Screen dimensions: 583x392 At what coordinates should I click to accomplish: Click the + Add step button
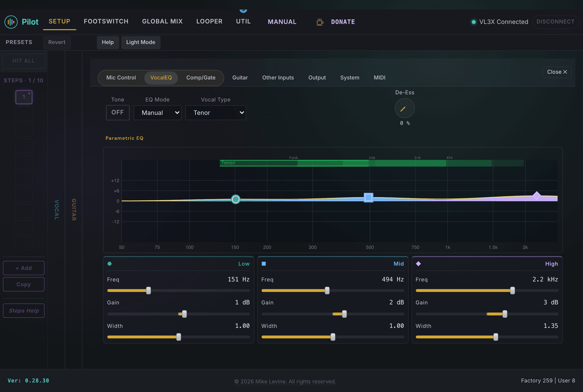23,268
